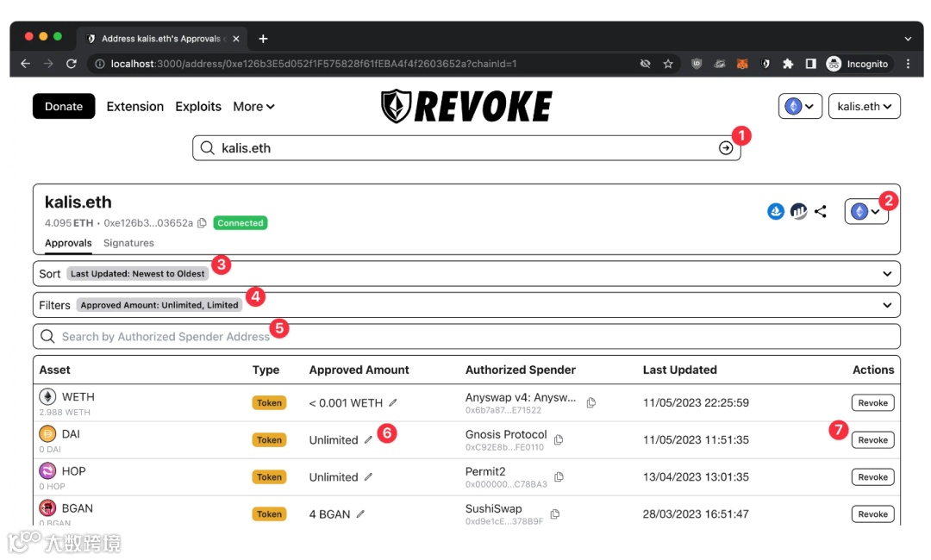Close the Address kalis.eth's Approvals tab
This screenshot has height=560, width=931.
236,39
